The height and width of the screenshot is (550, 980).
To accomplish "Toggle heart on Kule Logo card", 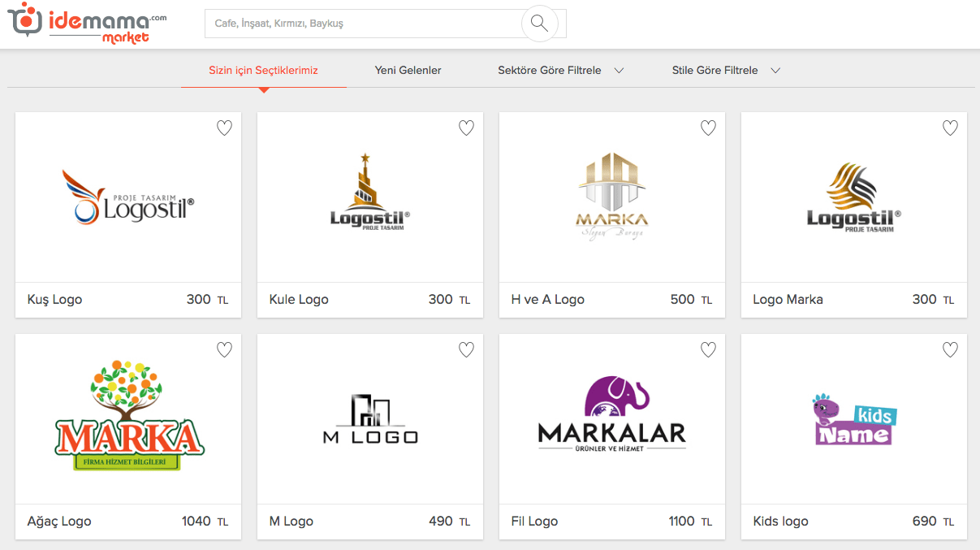I will click(x=466, y=128).
